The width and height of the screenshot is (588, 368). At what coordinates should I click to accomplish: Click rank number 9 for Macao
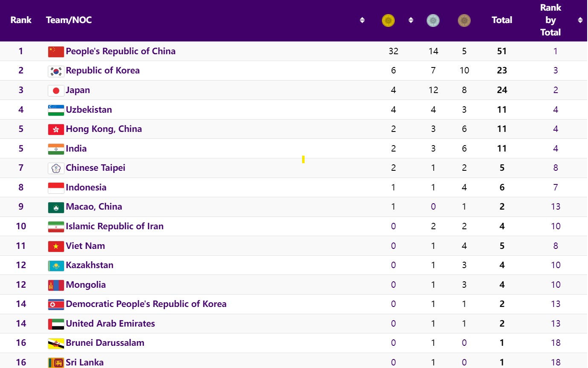click(21, 207)
